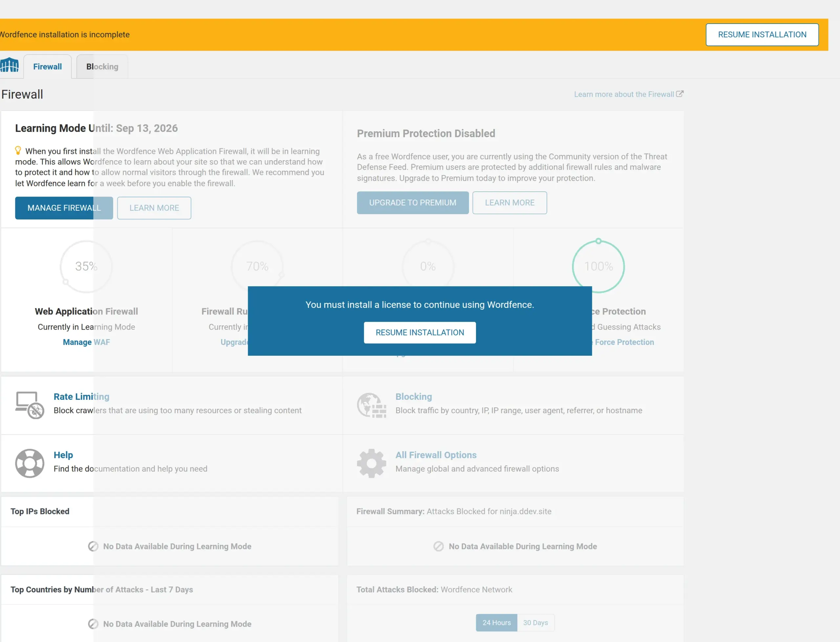The width and height of the screenshot is (840, 642).
Task: Switch to the Blocking tab
Action: pos(102,67)
